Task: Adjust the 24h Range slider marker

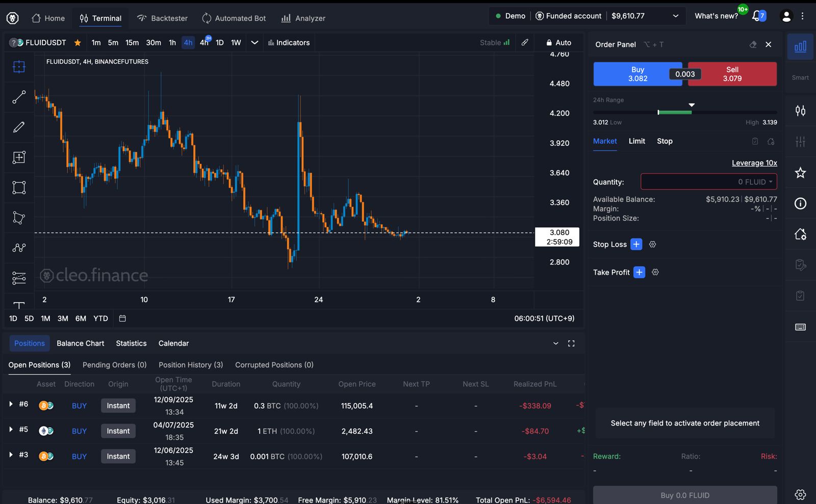Action: click(692, 104)
